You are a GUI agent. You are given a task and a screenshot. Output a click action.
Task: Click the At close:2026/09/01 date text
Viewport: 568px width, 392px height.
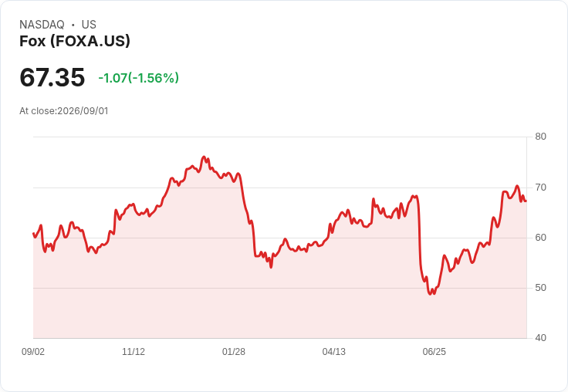tap(64, 111)
